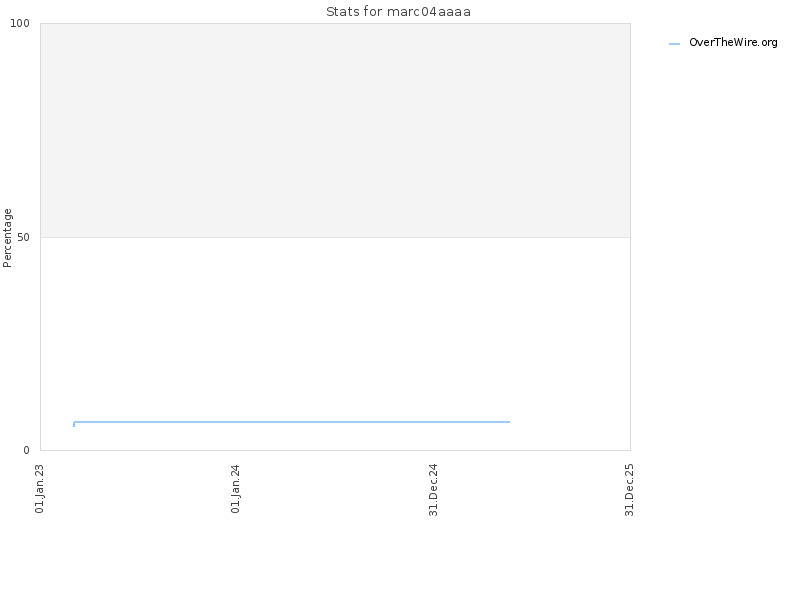The image size is (800, 600).
Task: Click the 01.Jan.23 x-axis label
Action: click(40, 489)
